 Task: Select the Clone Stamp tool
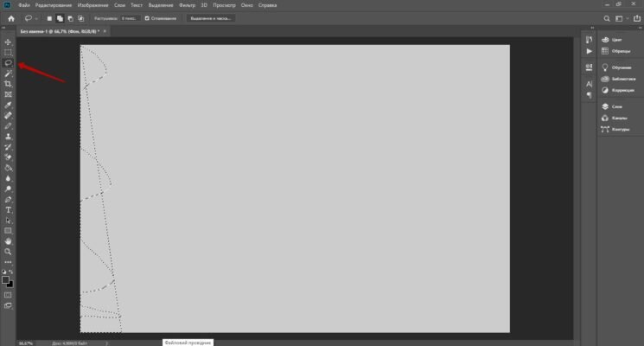pos(8,137)
